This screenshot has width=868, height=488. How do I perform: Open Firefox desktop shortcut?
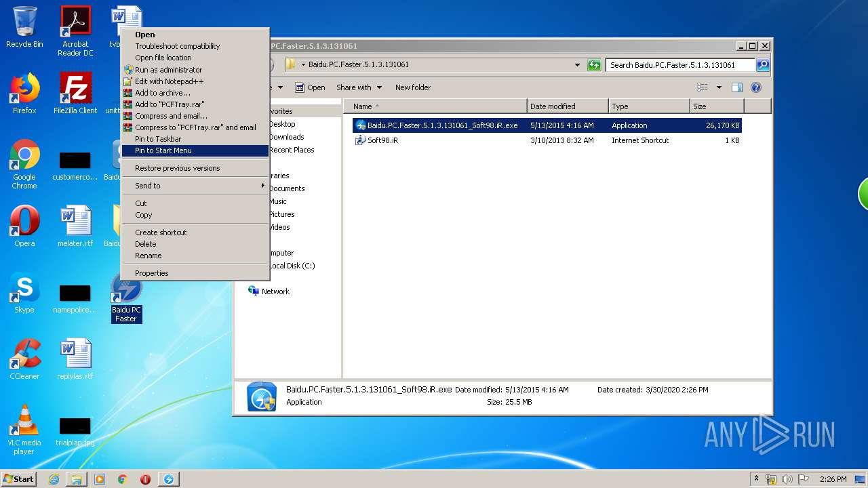pyautogui.click(x=24, y=94)
